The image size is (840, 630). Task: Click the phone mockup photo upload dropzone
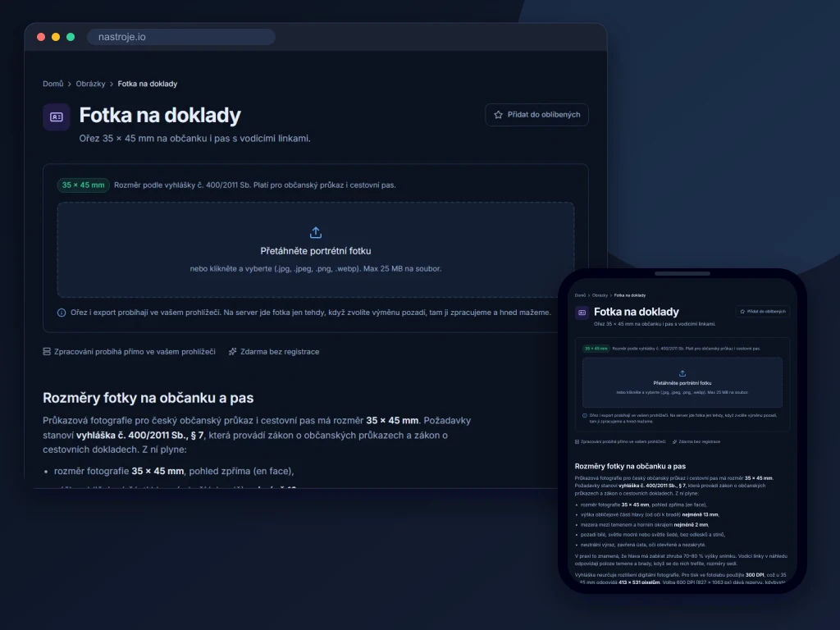[x=682, y=382]
